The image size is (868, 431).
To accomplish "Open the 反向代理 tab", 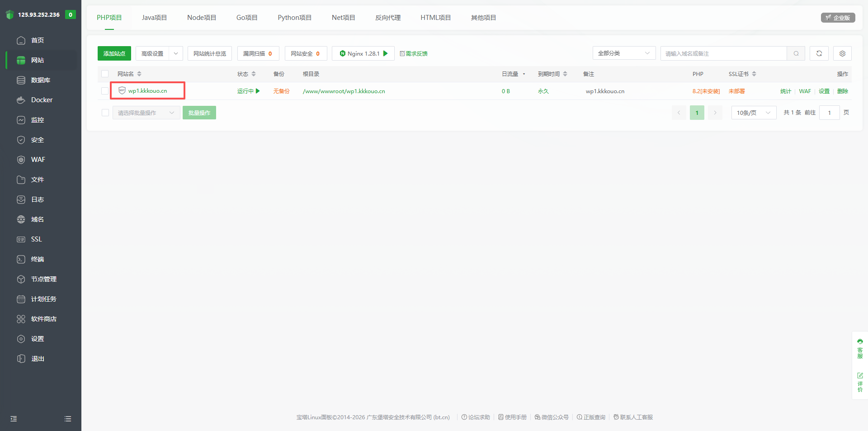I will (388, 18).
